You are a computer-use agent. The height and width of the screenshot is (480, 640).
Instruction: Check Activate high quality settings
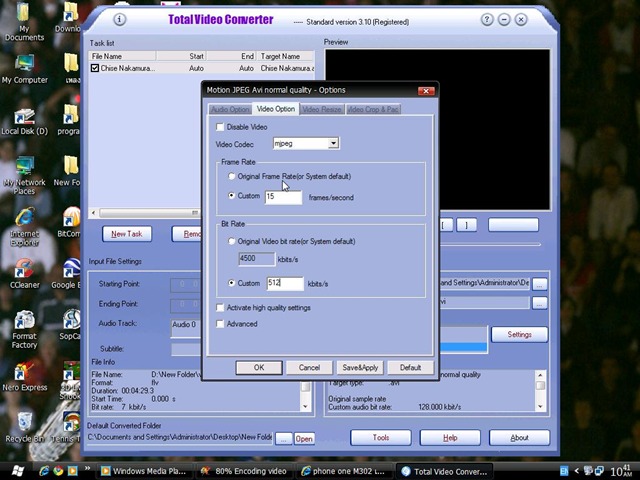[x=220, y=307]
